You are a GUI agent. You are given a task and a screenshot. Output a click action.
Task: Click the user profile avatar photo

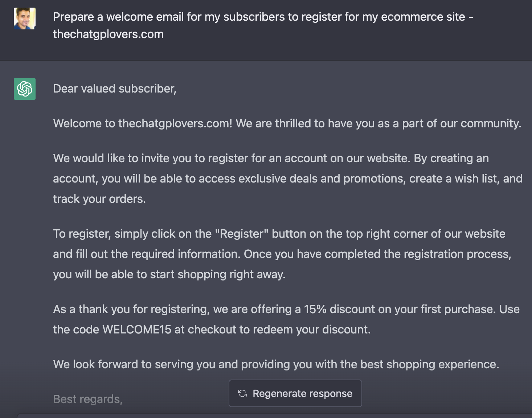(25, 19)
